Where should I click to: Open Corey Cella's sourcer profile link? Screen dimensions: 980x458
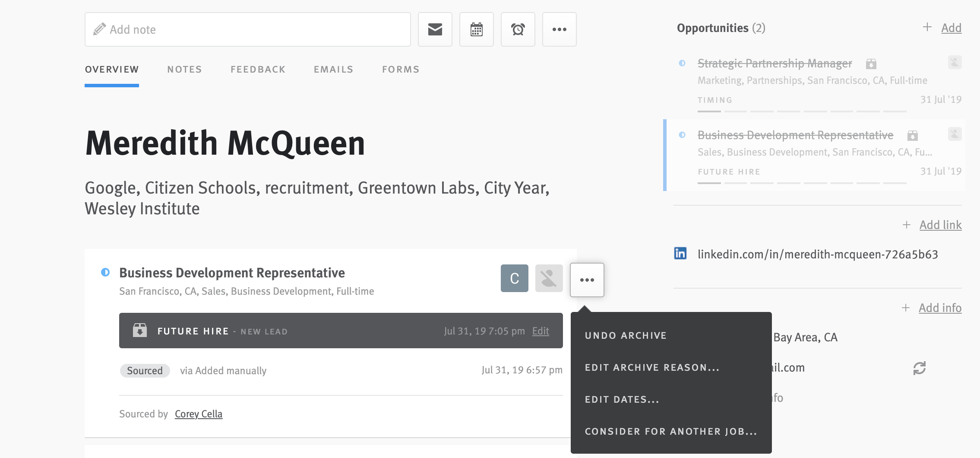pos(199,413)
